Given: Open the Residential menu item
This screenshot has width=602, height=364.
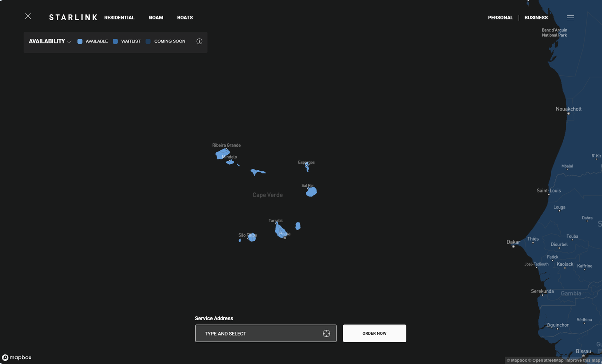Looking at the screenshot, I should [x=119, y=18].
